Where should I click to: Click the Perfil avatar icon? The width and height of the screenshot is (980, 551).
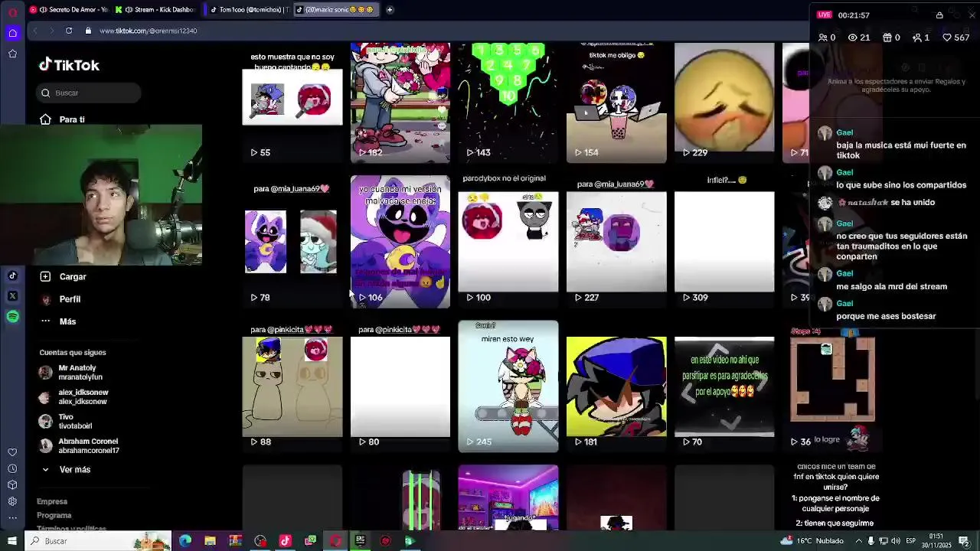(45, 299)
